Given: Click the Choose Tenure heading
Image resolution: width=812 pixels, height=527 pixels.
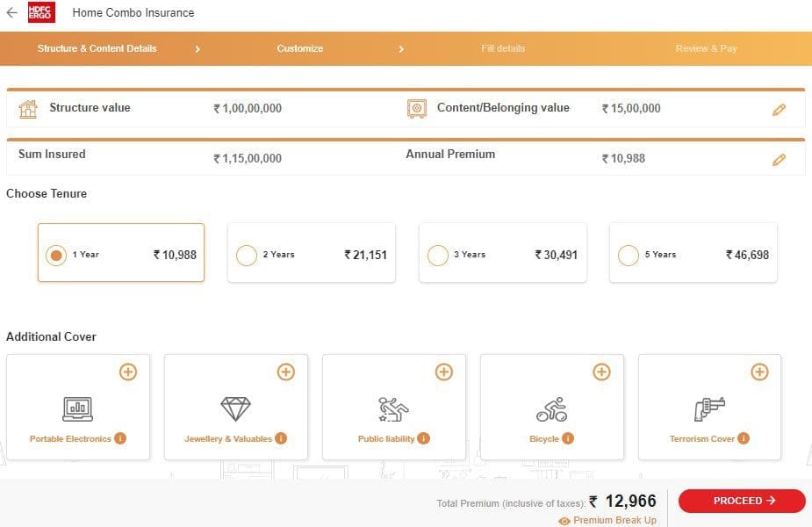Looking at the screenshot, I should (x=47, y=194).
